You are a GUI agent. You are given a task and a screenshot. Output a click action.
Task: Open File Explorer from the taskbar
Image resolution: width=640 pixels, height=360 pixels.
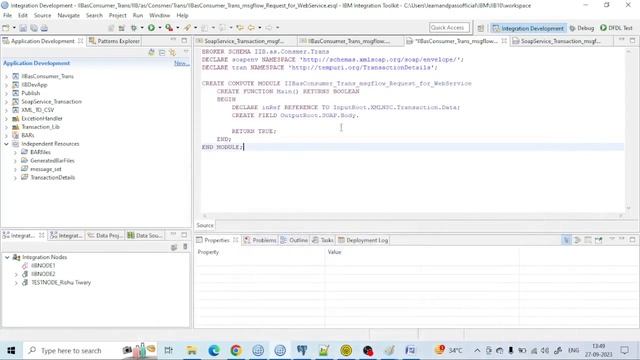point(191,350)
